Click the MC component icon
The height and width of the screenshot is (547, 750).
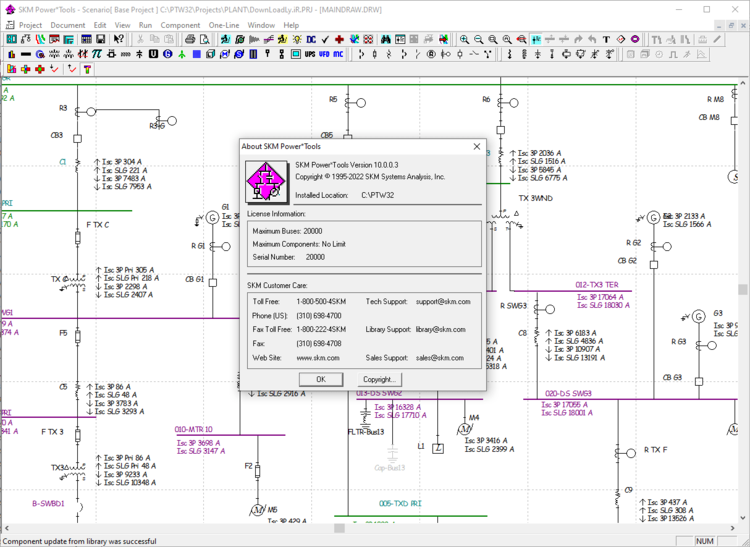(x=339, y=54)
